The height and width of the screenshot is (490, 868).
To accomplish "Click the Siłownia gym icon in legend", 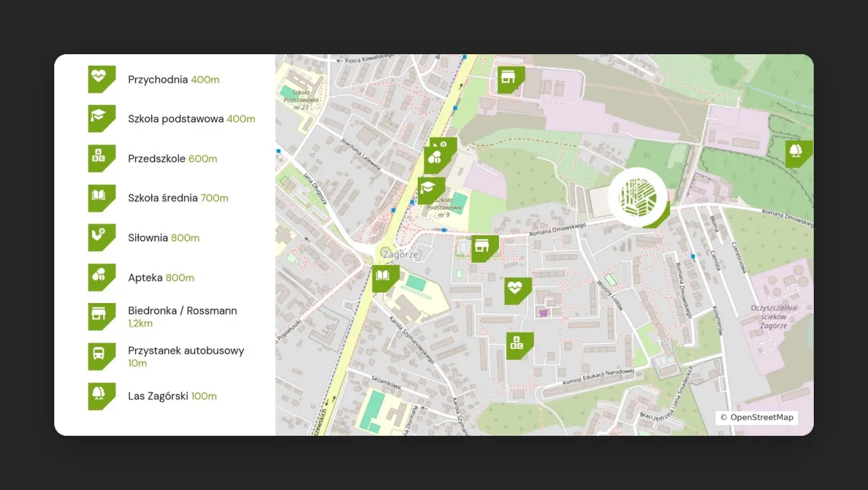I will coord(102,238).
